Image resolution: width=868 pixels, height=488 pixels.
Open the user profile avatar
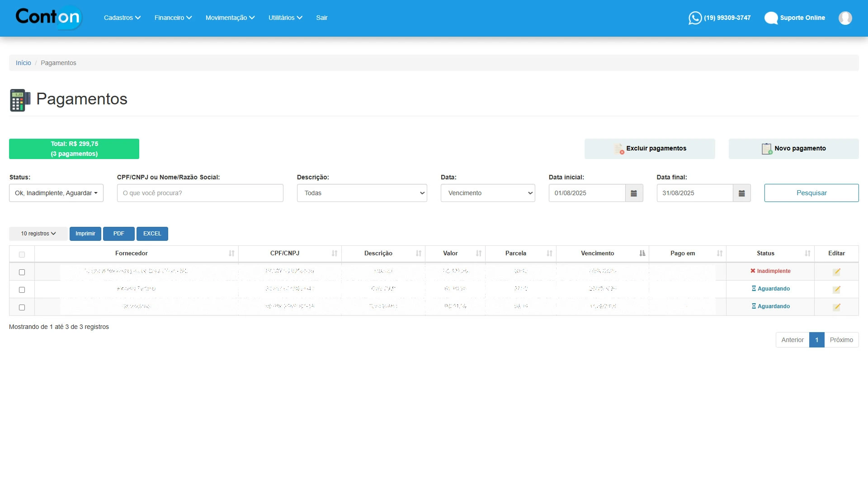point(845,18)
